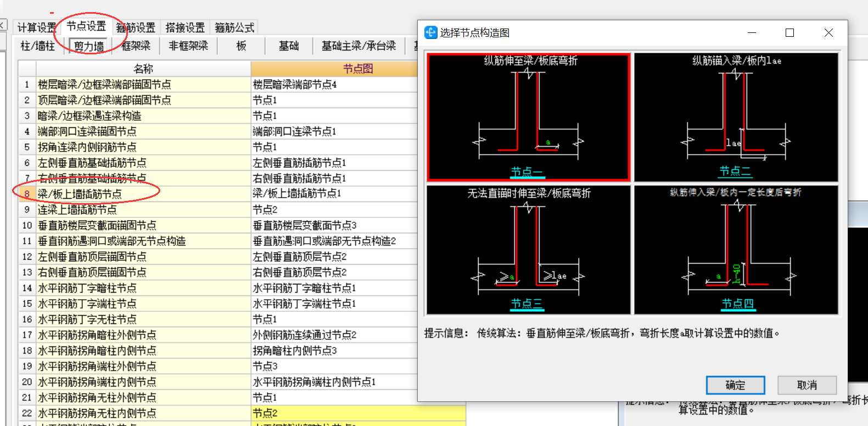
Task: Click the 名称 column header
Action: tap(143, 69)
